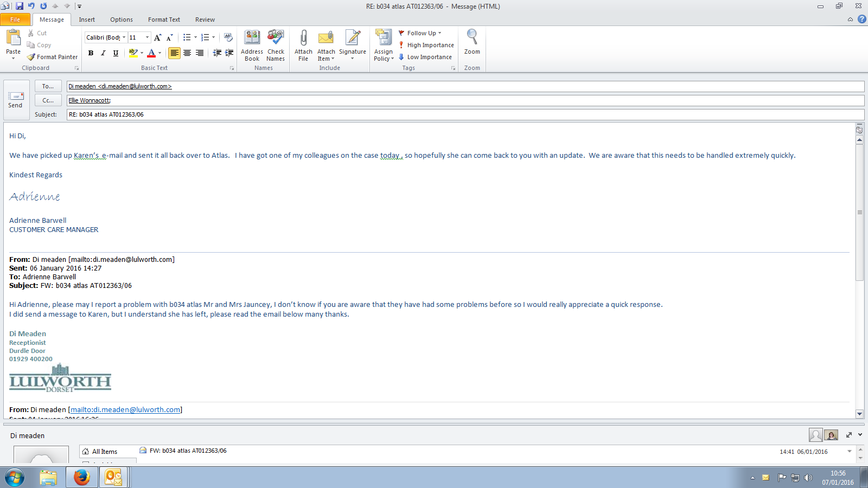Mark message as High Importance
The image size is (868, 488).
tap(426, 45)
